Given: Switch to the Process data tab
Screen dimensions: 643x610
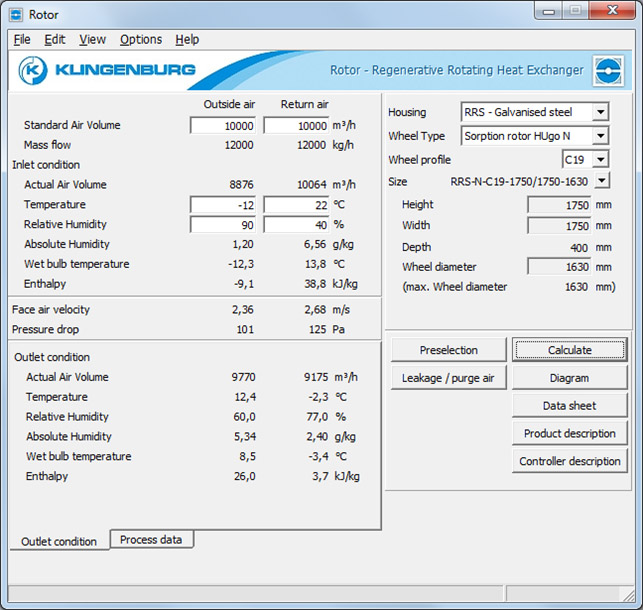Looking at the screenshot, I should (151, 540).
